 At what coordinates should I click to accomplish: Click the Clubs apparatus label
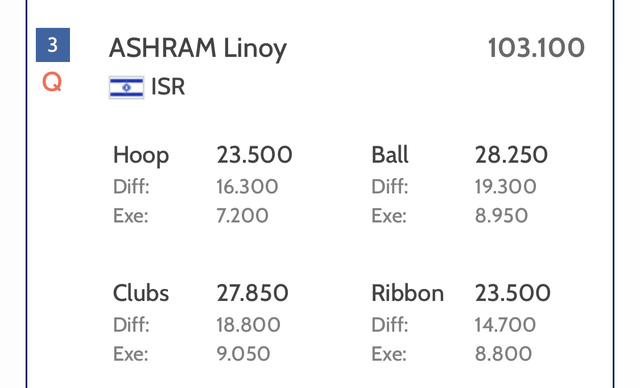click(141, 293)
